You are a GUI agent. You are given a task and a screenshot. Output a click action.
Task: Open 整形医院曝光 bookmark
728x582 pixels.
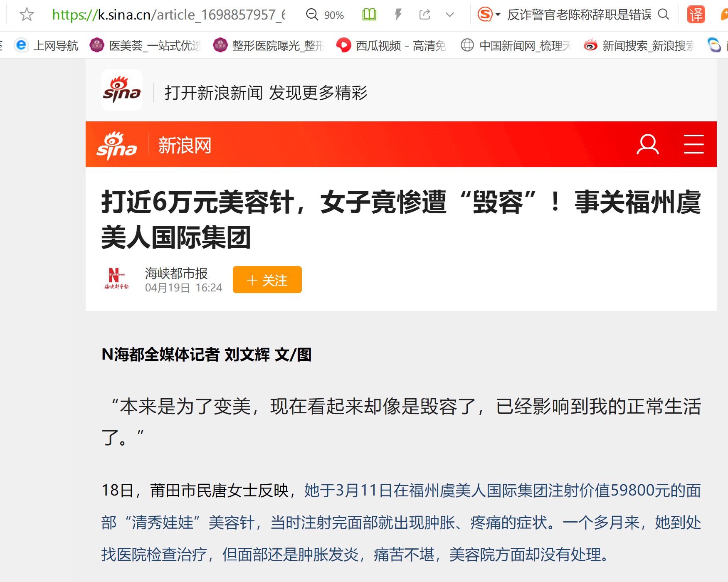269,45
